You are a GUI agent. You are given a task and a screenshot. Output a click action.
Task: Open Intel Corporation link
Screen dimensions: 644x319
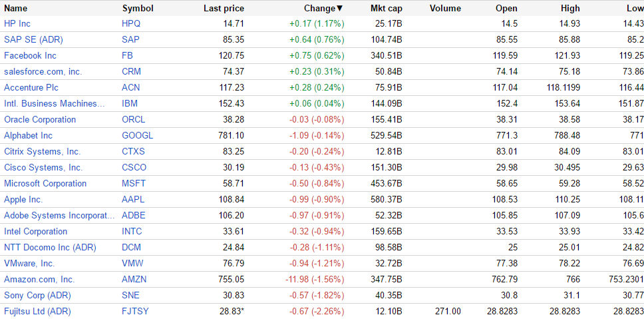click(x=35, y=231)
